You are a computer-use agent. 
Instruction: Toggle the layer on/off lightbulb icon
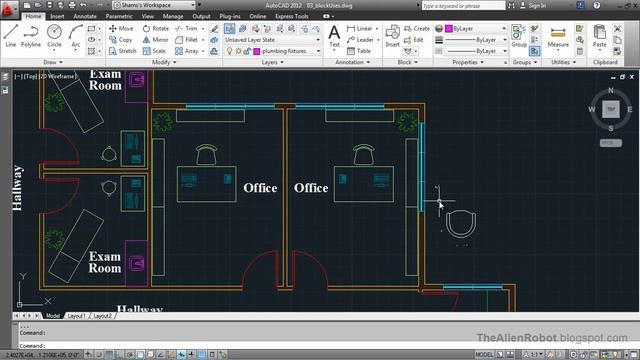pos(229,51)
